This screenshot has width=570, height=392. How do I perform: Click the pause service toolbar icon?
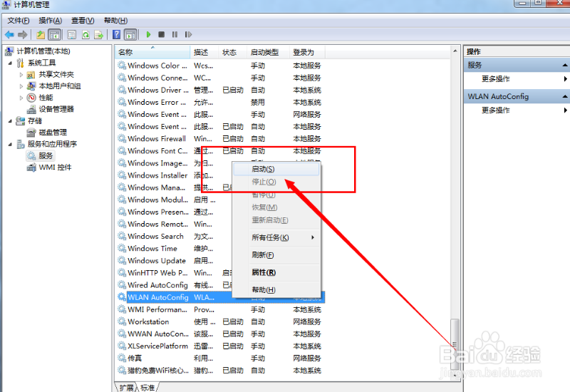click(175, 34)
